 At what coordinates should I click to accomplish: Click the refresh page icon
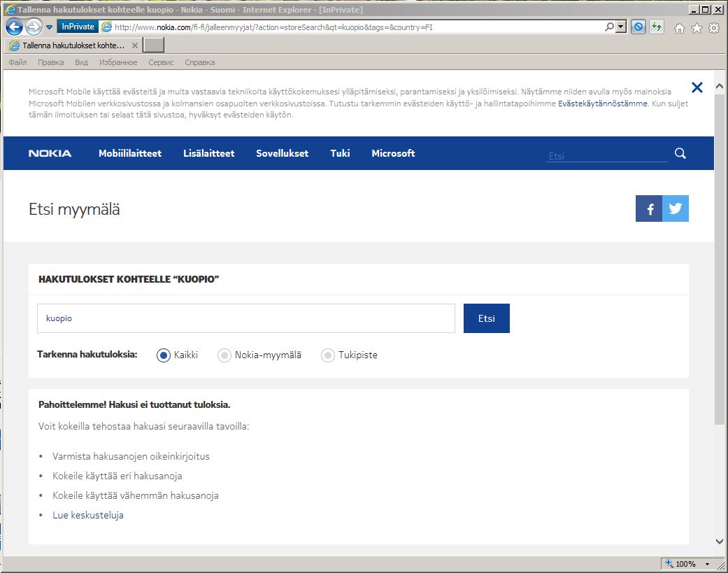click(656, 27)
